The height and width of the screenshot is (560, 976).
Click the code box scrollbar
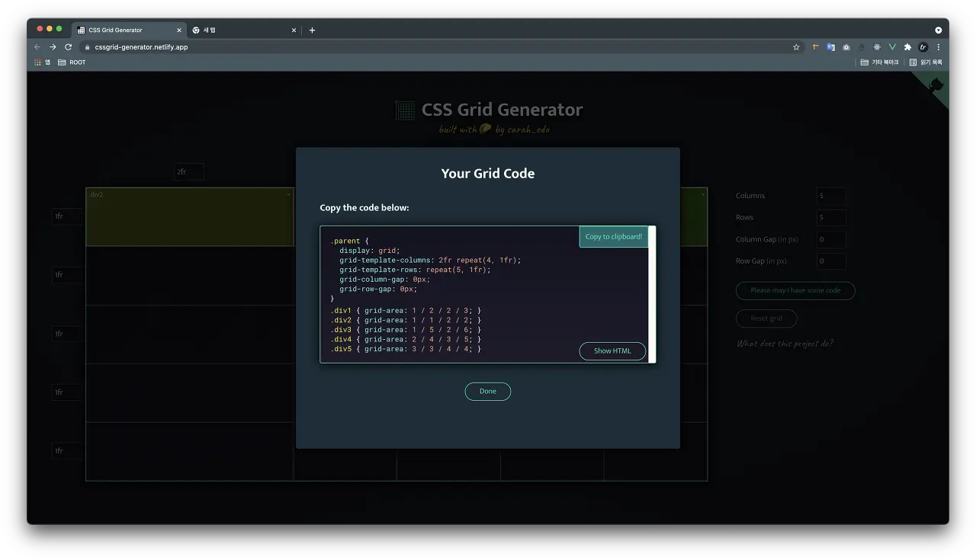point(652,294)
